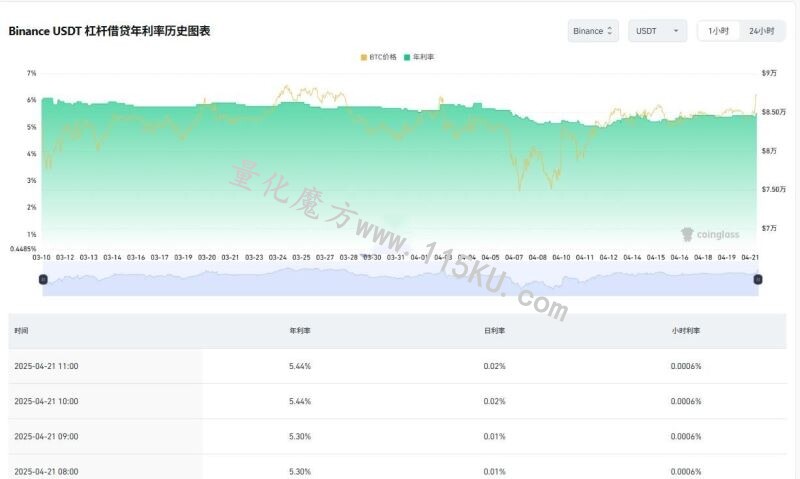Click the chart title Binance USDT 杠杆借贷年利率历史图表
Image resolution: width=800 pixels, height=479 pixels.
point(109,31)
